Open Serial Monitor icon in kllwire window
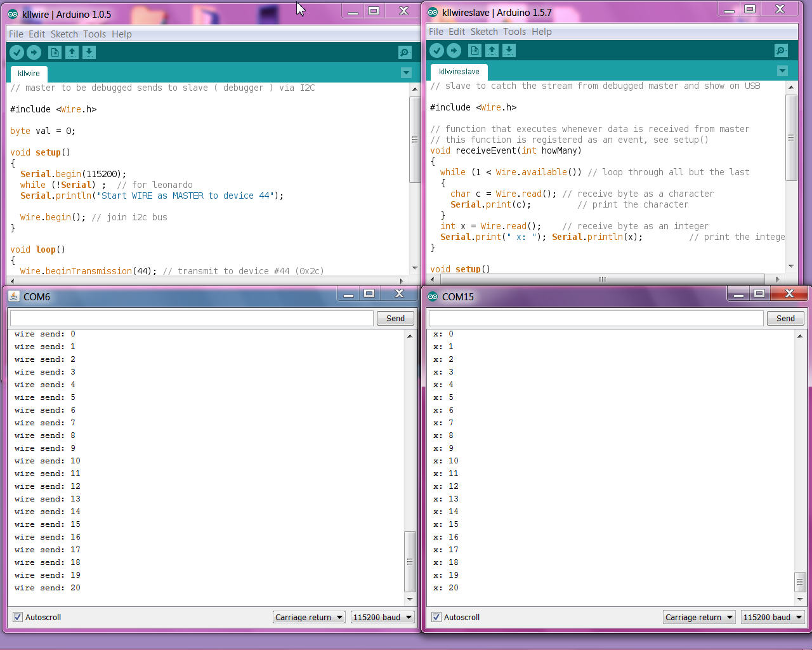The height and width of the screenshot is (650, 812). pyautogui.click(x=404, y=53)
